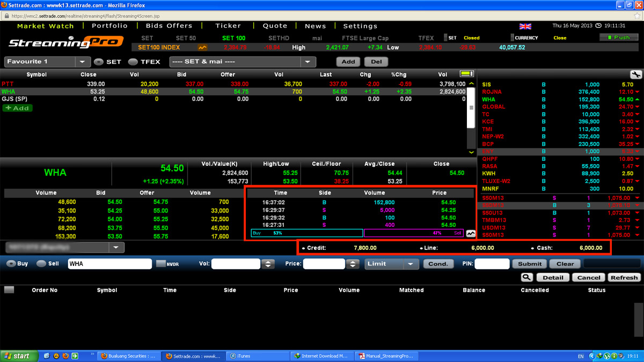Click the green battery-style column icon

tap(467, 74)
